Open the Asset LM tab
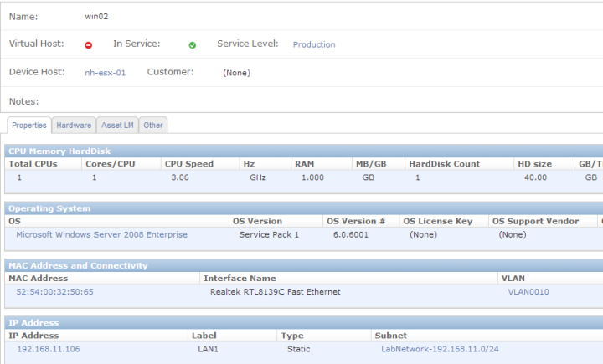 [x=117, y=126]
